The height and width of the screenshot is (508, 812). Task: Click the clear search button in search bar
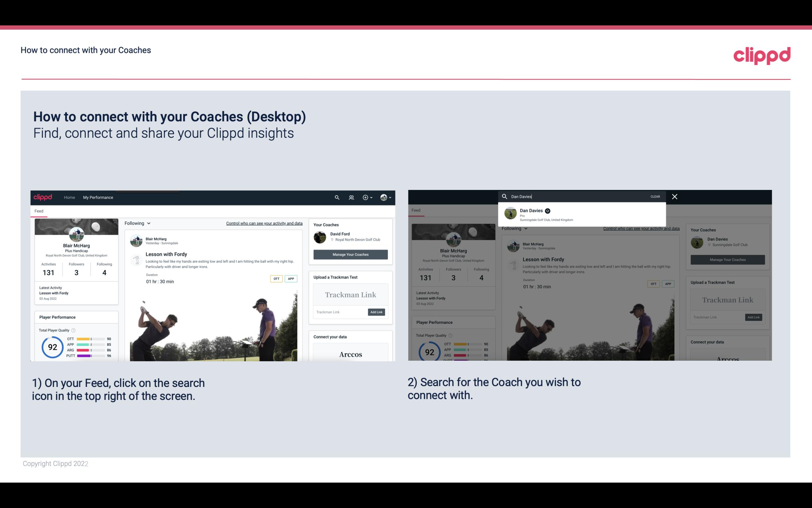click(656, 196)
